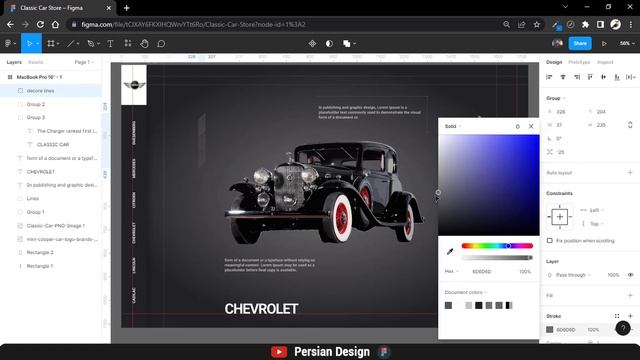Click the hex value input field

[482, 271]
